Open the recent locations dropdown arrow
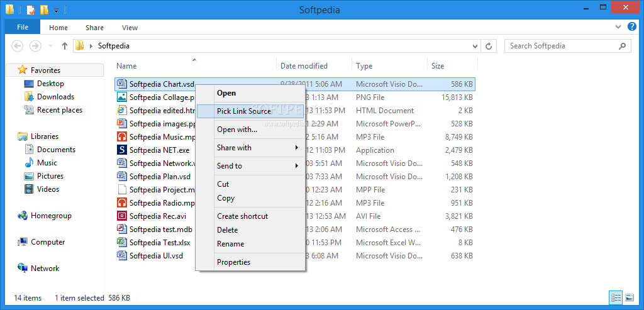 (x=50, y=46)
